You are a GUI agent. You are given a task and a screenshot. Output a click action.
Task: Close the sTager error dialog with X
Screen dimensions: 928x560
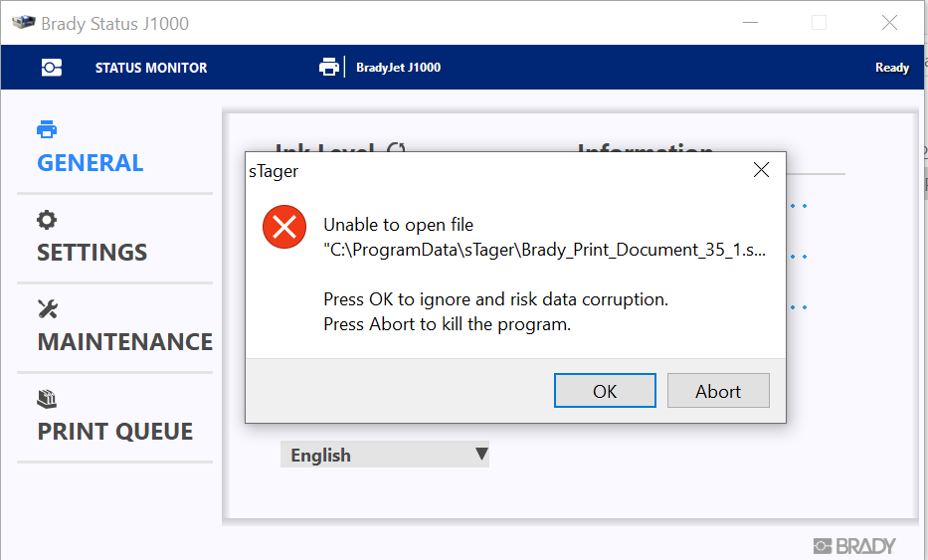pos(761,170)
